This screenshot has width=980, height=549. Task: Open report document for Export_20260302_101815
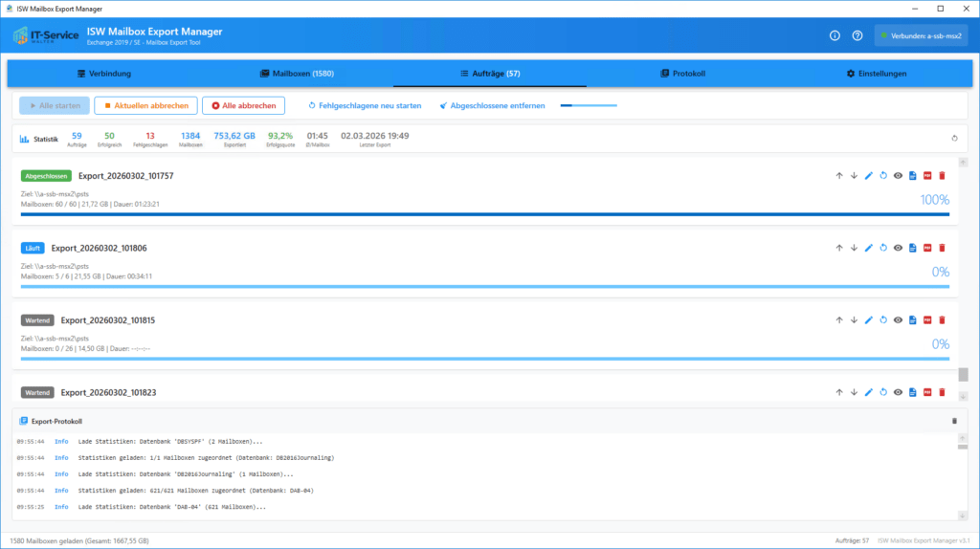click(x=912, y=320)
